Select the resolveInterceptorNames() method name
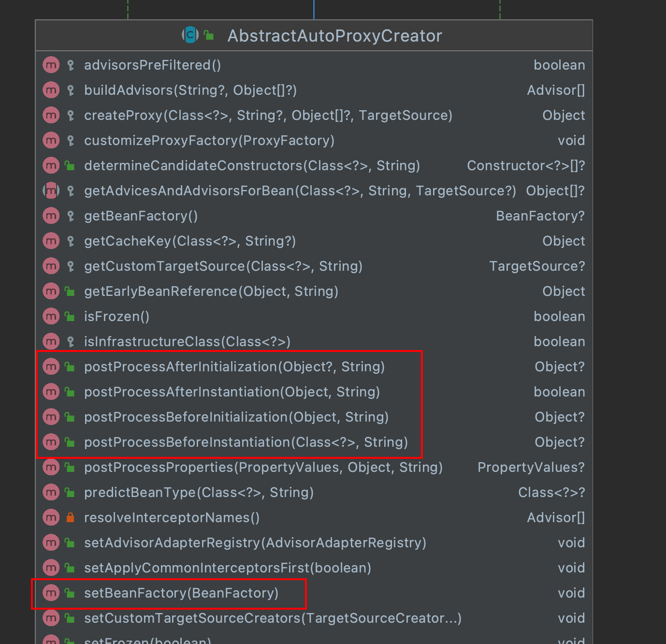 tap(172, 518)
